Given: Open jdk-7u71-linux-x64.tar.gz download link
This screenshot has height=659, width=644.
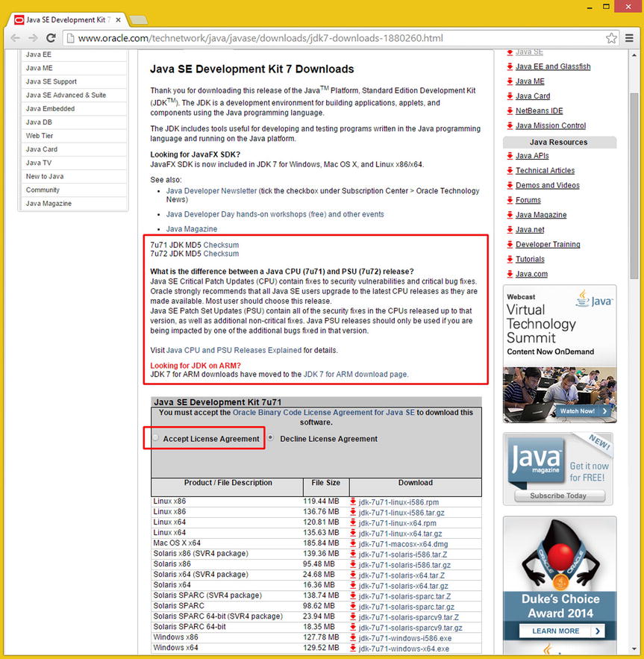Looking at the screenshot, I should 400,534.
